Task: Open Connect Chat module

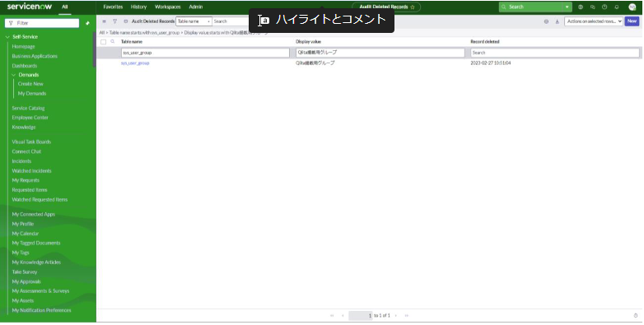Action: tap(26, 152)
